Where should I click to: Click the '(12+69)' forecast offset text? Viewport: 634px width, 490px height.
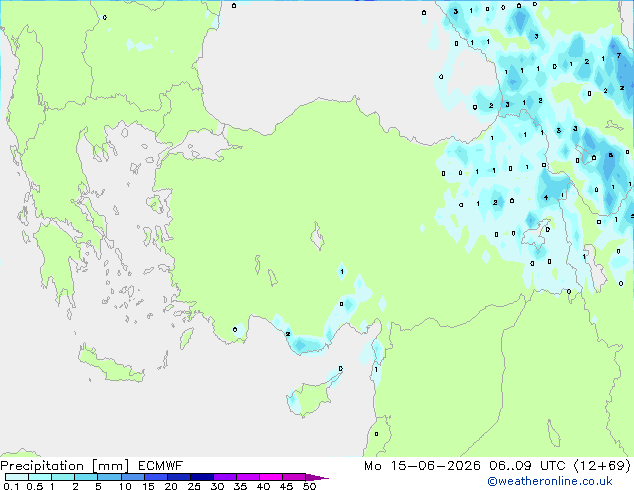click(602, 466)
